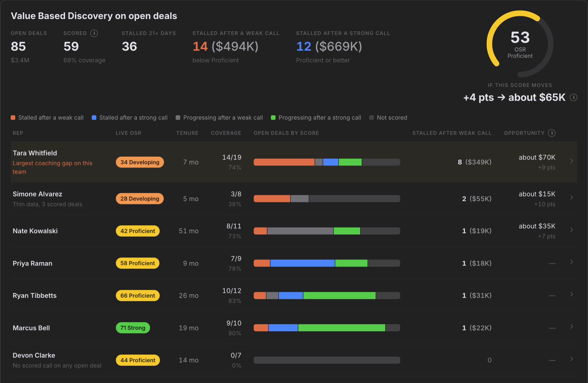The image size is (588, 383).
Task: Click the 'Not scored' legend swatch
Action: pos(371,118)
